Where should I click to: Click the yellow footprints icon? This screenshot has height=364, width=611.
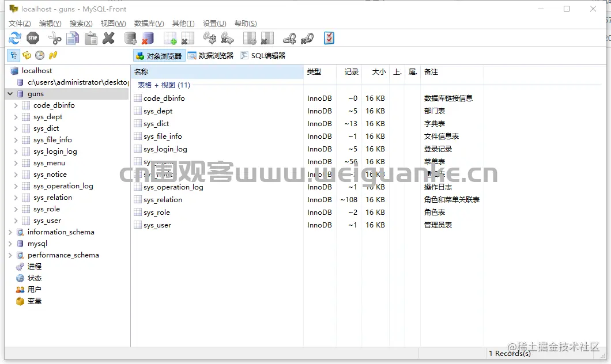53,55
